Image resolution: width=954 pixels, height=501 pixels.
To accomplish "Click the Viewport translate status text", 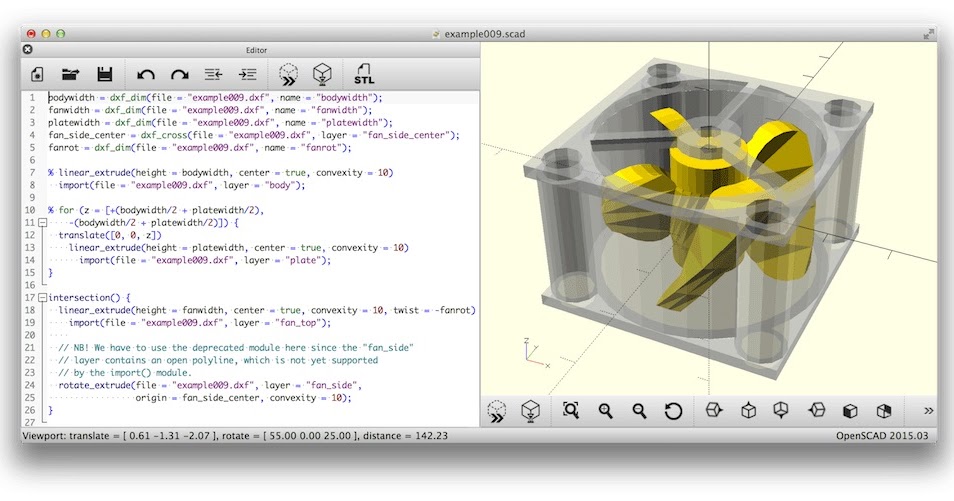I will coord(235,436).
